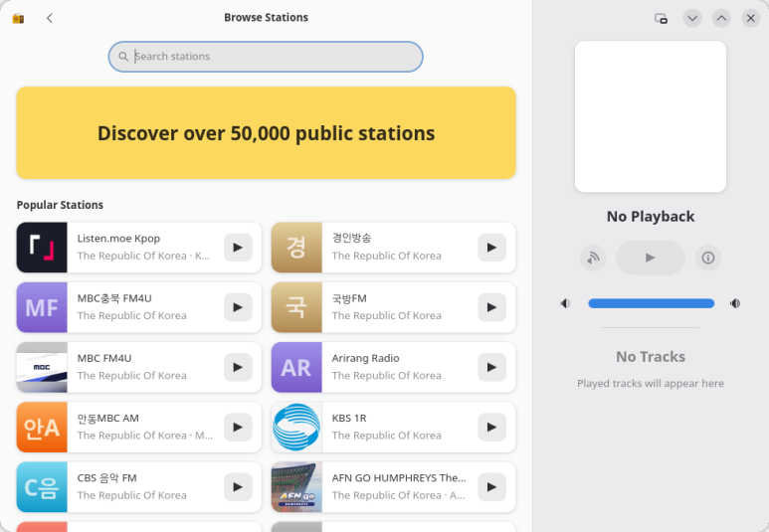
Task: Open station info icon in player
Action: [707, 258]
